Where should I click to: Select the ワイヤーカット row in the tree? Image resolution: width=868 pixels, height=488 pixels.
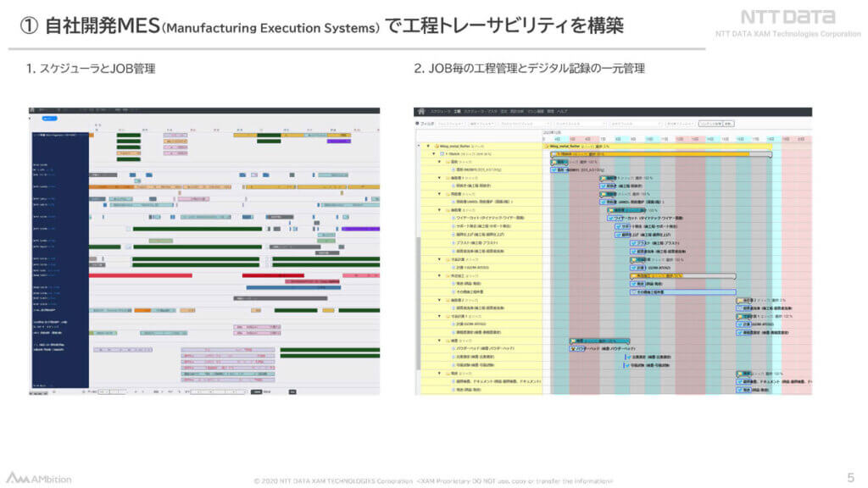(481, 218)
